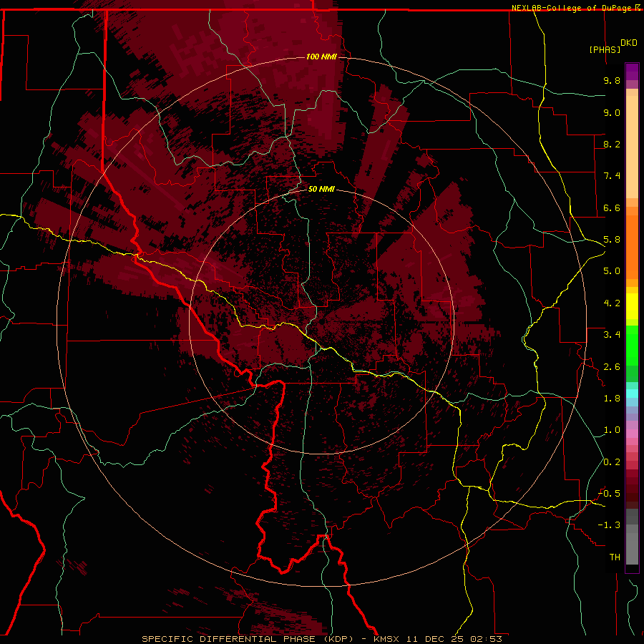Pick the cyan band beside 1.8
644x644 pixels.
632,394
